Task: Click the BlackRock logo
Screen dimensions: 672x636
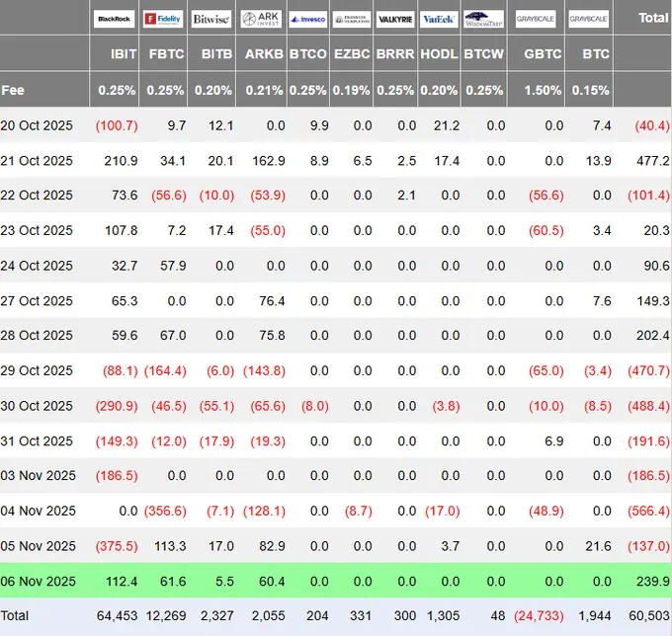Action: (x=114, y=19)
